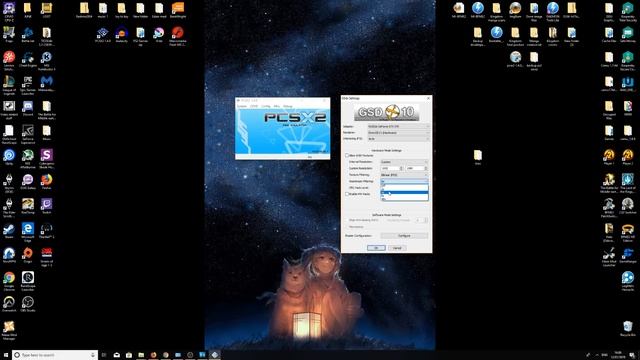The width and height of the screenshot is (640, 360).
Task: Click the taskbar search box
Action: 55,355
